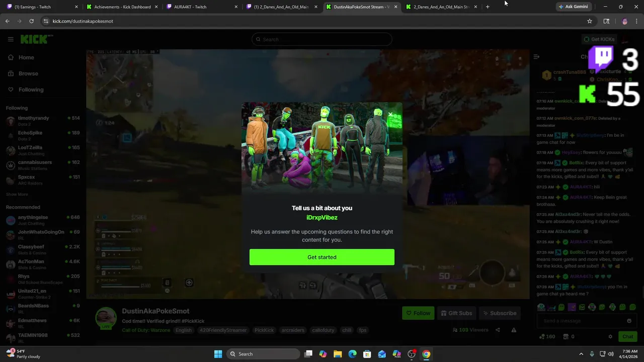Switch to Achievements - Kick Dashboard tab
The image size is (644, 362).
point(122,7)
